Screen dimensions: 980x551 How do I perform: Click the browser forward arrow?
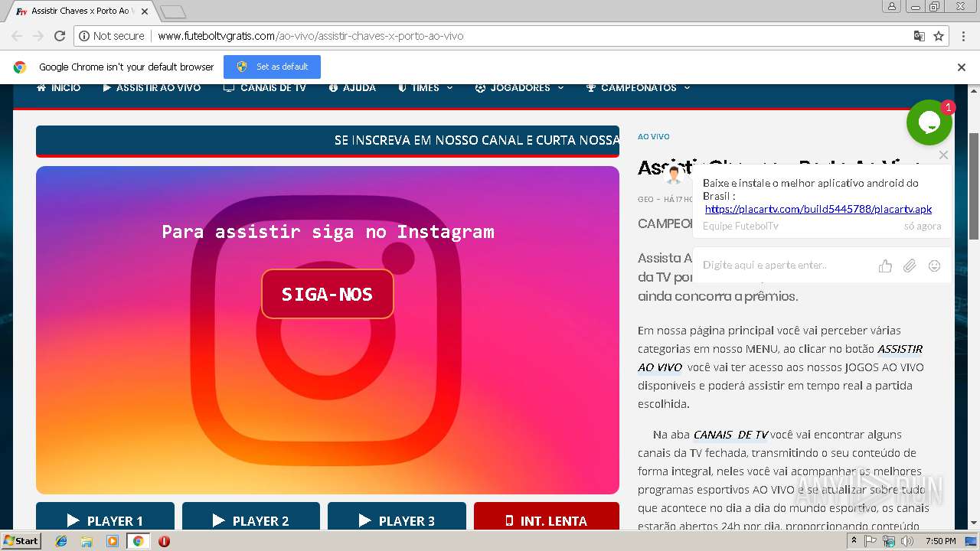point(38,36)
